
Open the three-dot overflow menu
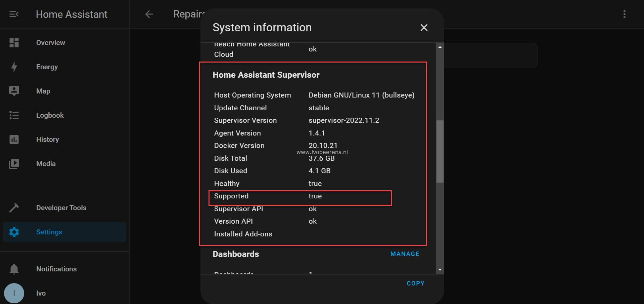625,14
